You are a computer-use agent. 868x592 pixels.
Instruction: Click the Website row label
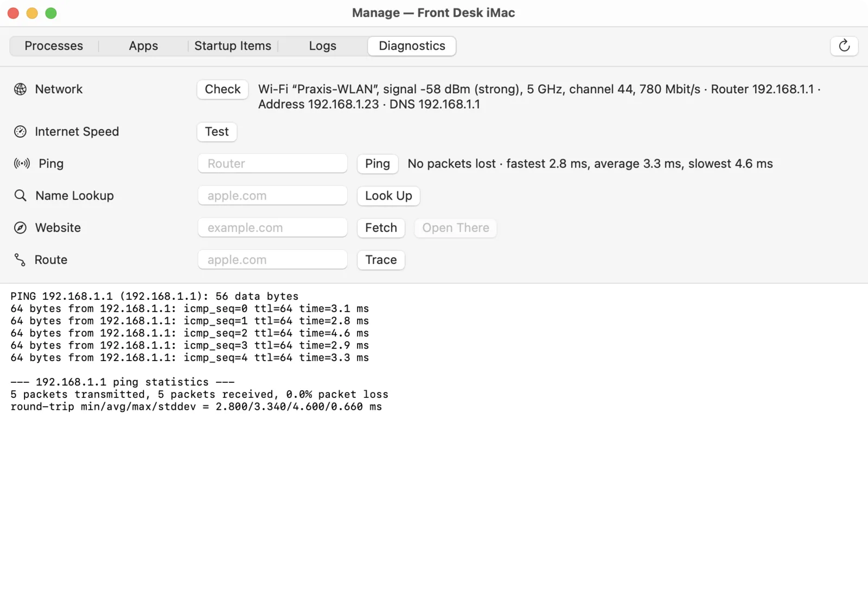click(x=58, y=228)
